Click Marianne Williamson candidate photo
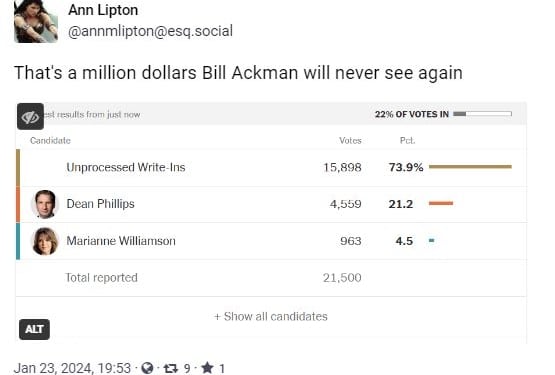The image size is (555, 375). 45,241
